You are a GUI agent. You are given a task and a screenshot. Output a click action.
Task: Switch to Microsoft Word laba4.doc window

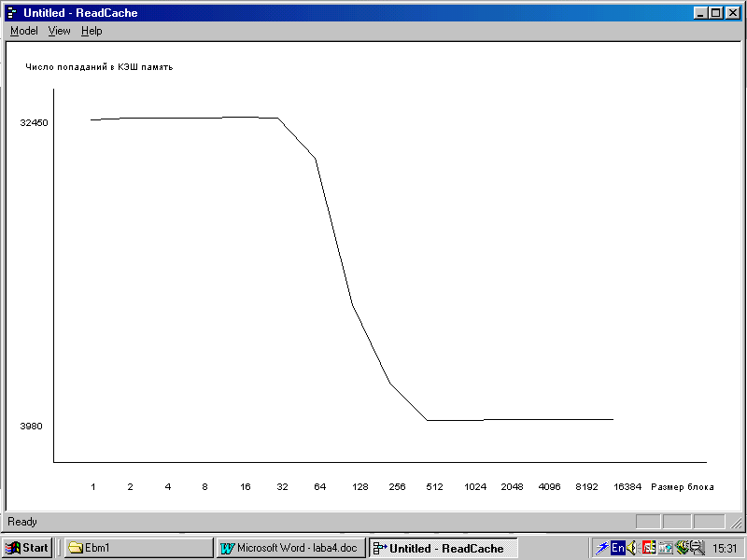pyautogui.click(x=290, y=548)
